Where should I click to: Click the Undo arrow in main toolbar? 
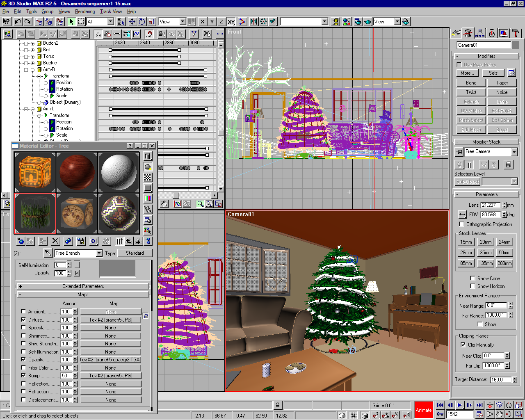(18, 22)
